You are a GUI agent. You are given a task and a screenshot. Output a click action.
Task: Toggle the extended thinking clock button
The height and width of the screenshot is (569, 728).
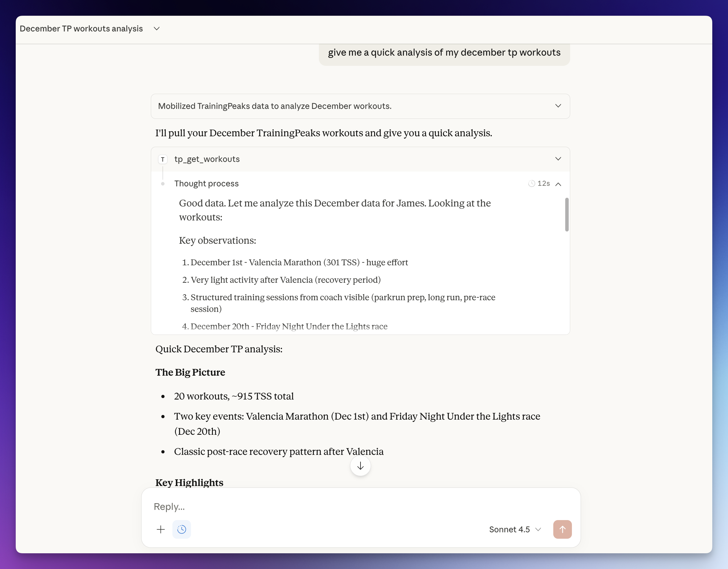[182, 529]
